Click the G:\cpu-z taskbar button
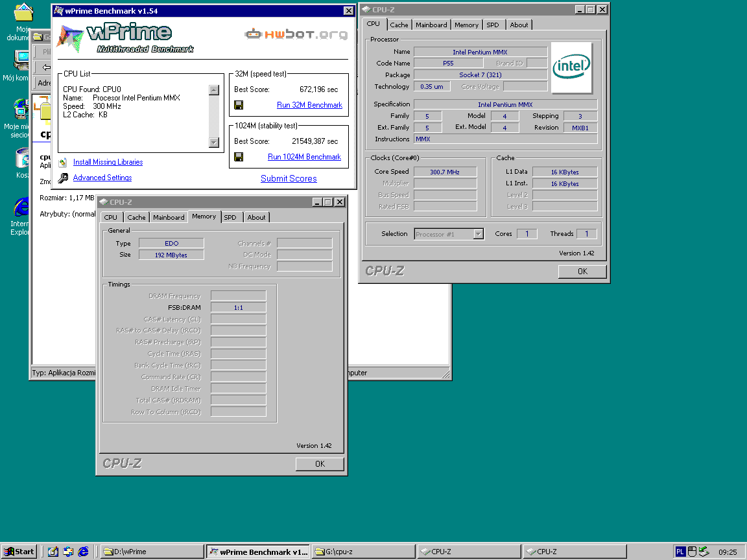The height and width of the screenshot is (560, 747). (364, 552)
